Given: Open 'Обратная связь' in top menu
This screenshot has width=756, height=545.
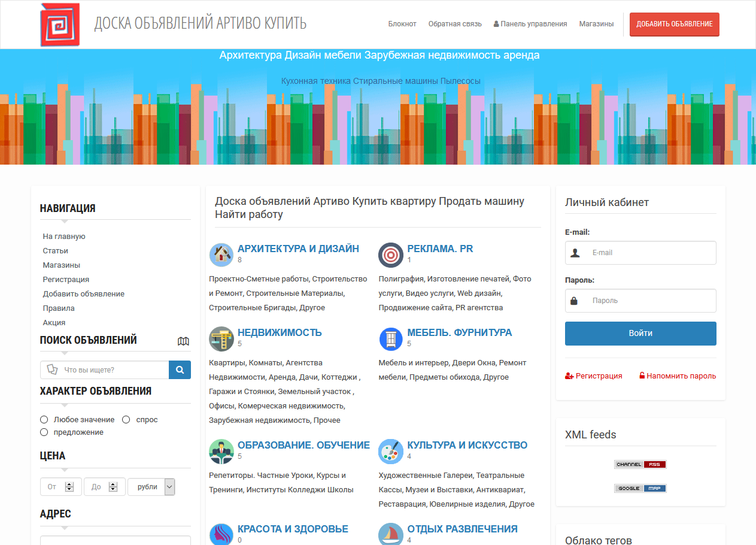Looking at the screenshot, I should point(454,24).
